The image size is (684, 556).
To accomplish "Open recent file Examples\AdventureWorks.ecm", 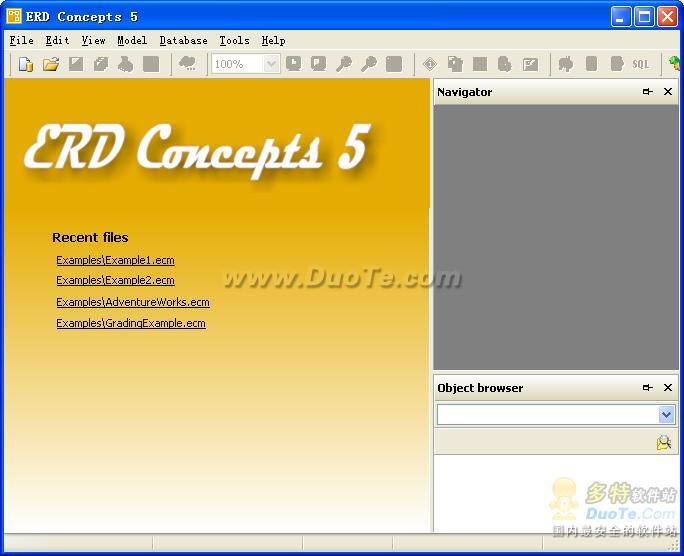I will click(x=132, y=302).
